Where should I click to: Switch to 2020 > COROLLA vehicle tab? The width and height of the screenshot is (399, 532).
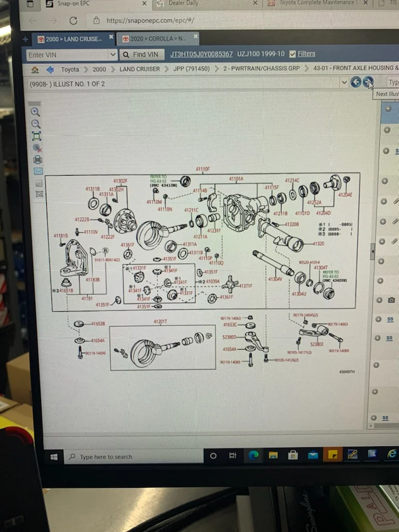point(158,38)
